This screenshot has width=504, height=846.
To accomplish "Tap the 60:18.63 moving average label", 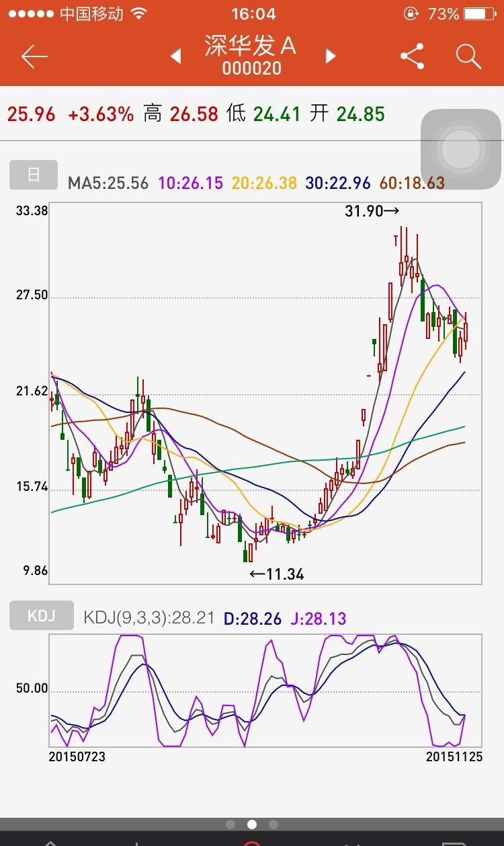I will [412, 183].
